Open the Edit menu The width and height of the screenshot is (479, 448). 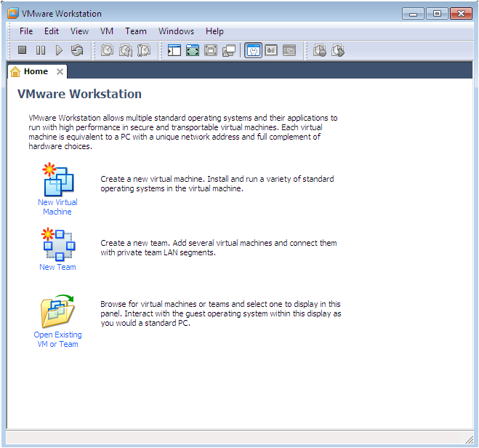[52, 31]
